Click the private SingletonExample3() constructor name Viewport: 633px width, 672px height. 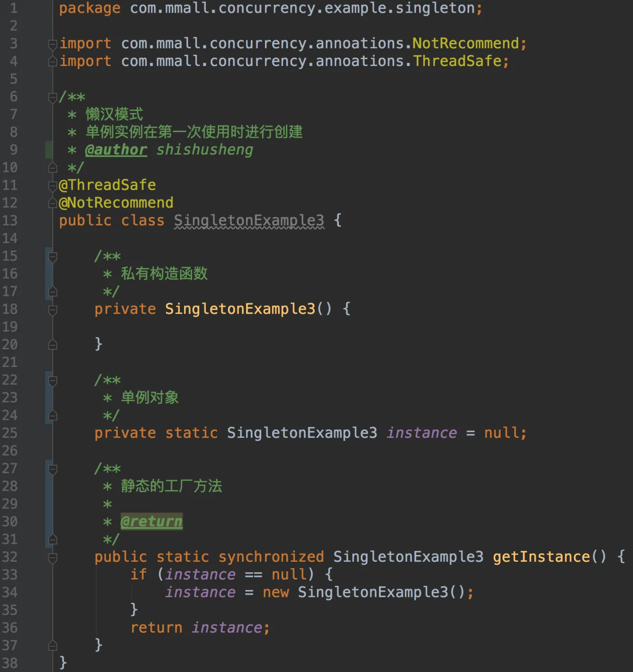(x=240, y=309)
